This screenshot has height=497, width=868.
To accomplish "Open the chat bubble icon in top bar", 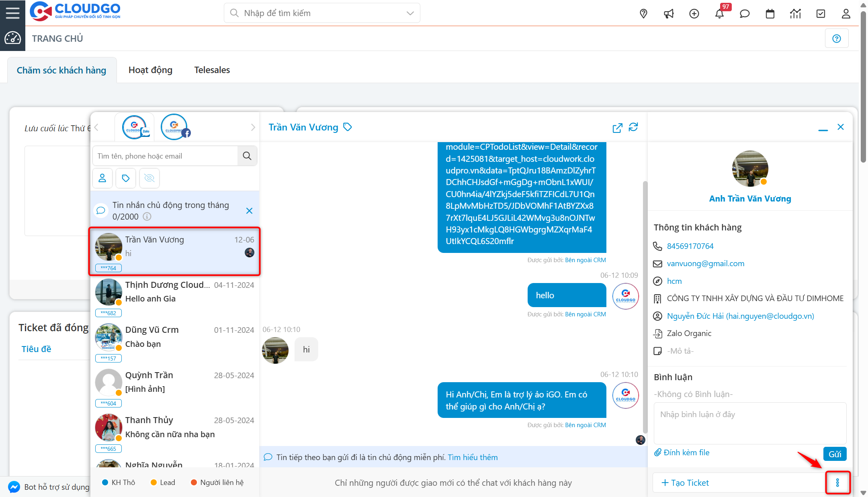I will 745,13.
